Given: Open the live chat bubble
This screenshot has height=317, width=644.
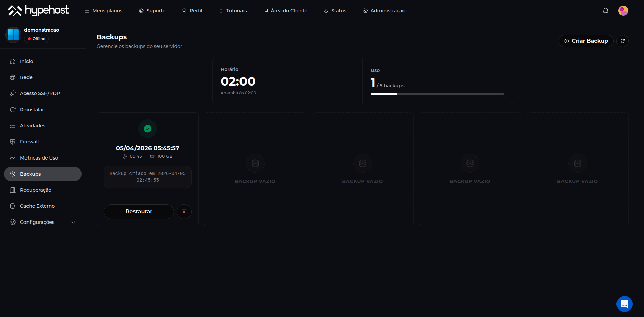Looking at the screenshot, I should point(624,304).
